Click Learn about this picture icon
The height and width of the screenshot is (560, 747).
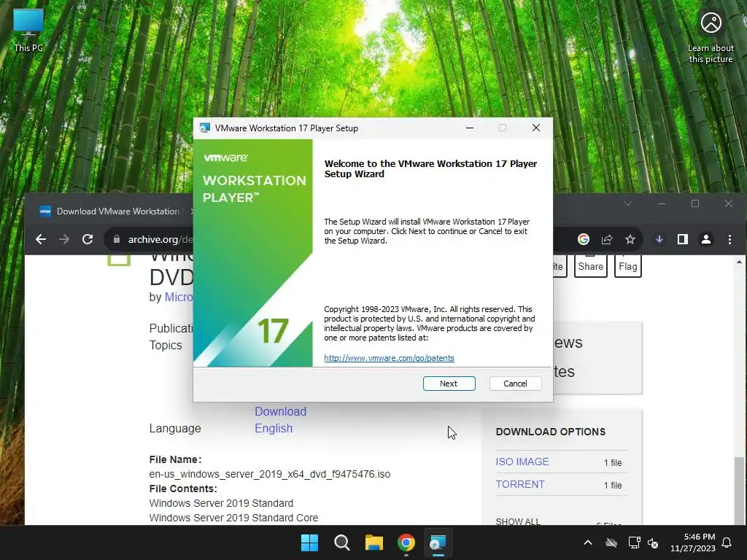point(711,36)
